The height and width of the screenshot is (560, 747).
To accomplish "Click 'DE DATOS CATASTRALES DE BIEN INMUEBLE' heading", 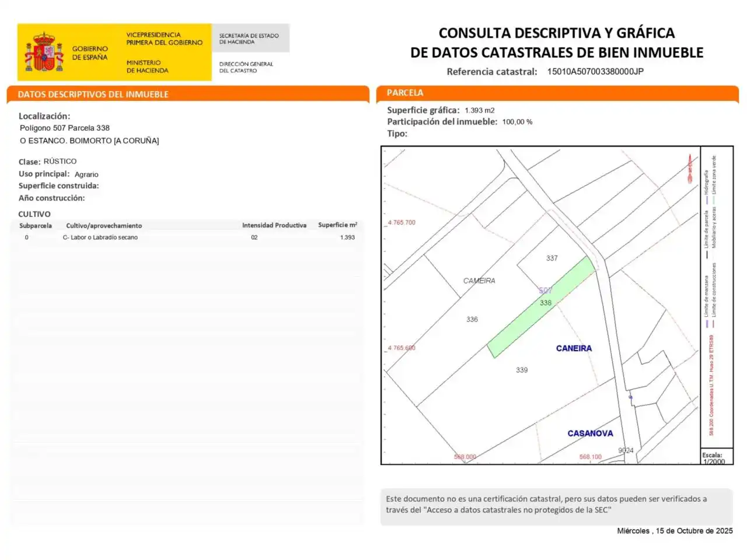I will pos(557,52).
